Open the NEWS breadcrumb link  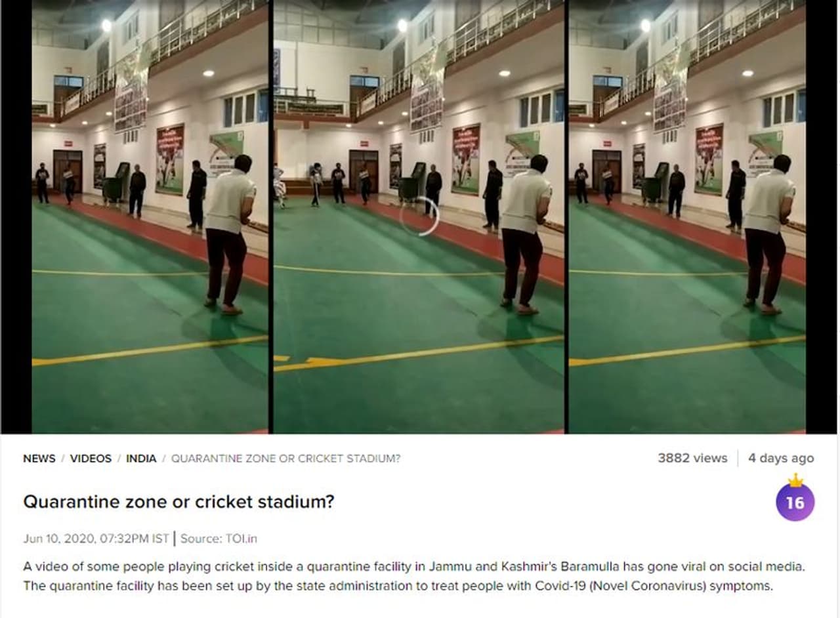pyautogui.click(x=39, y=459)
